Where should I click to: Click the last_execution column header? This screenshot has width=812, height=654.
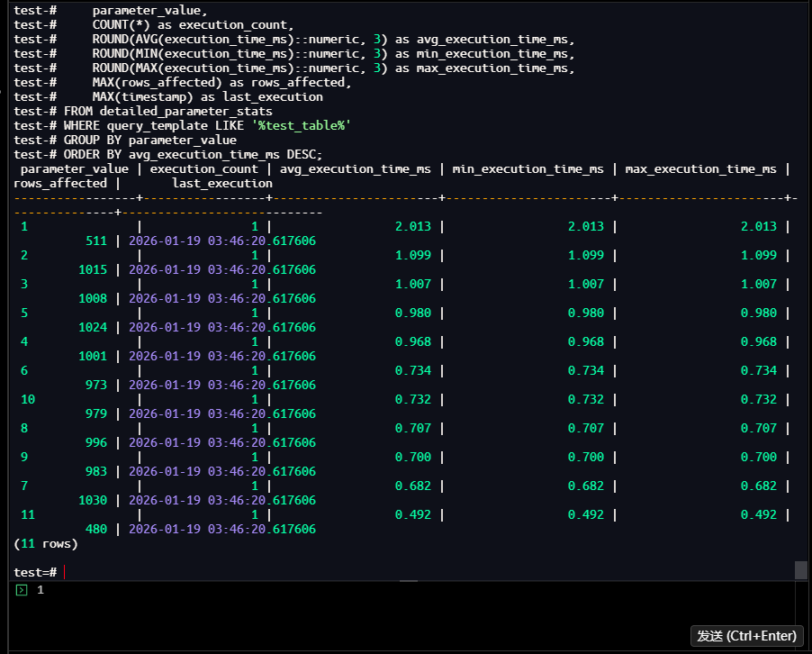pyautogui.click(x=222, y=184)
